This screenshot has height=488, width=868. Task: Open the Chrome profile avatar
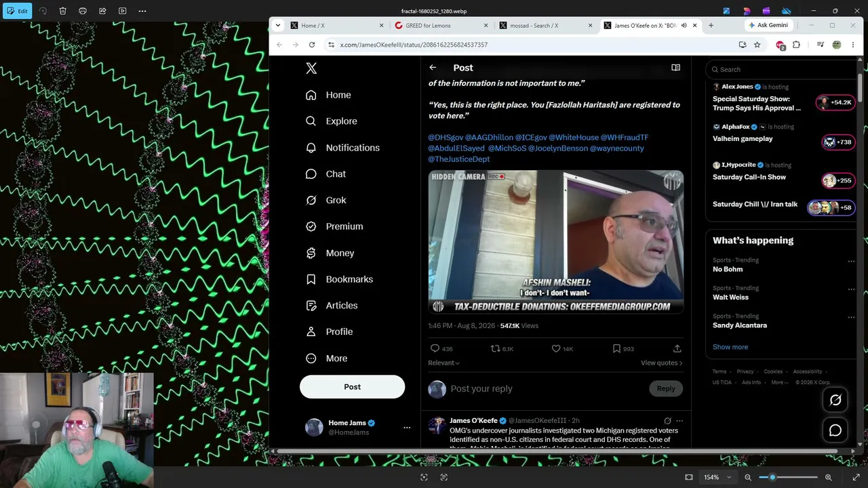(837, 45)
